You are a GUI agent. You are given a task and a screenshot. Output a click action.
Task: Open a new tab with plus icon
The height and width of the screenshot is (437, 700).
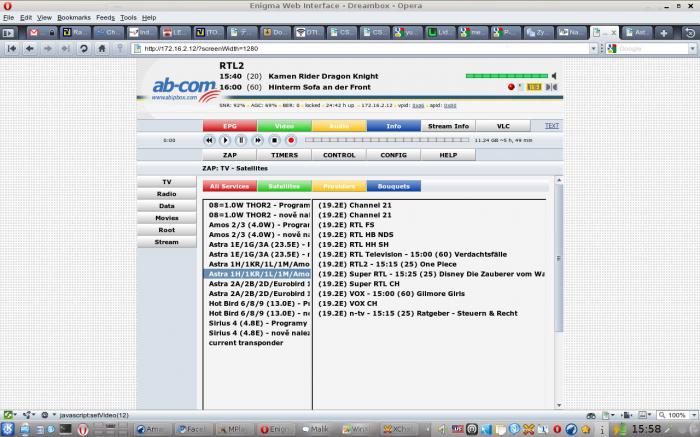pyautogui.click(x=664, y=33)
